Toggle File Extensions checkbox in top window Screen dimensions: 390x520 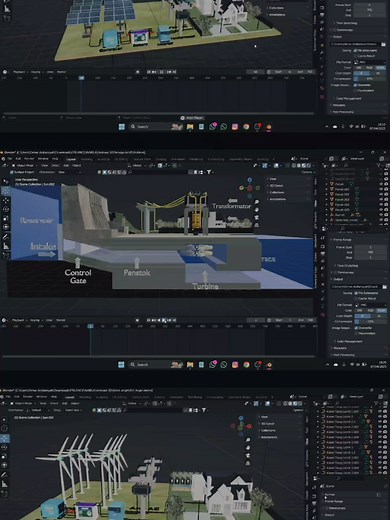pos(355,50)
